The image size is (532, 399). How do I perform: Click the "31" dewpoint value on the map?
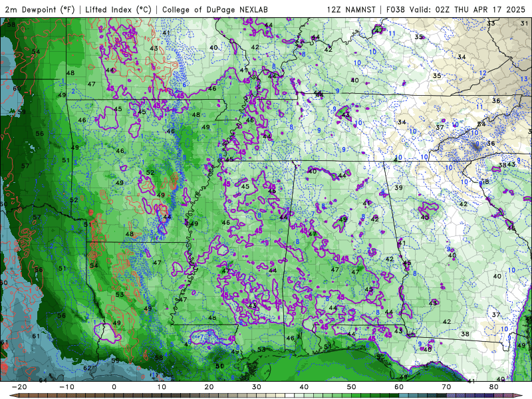tap(524, 23)
